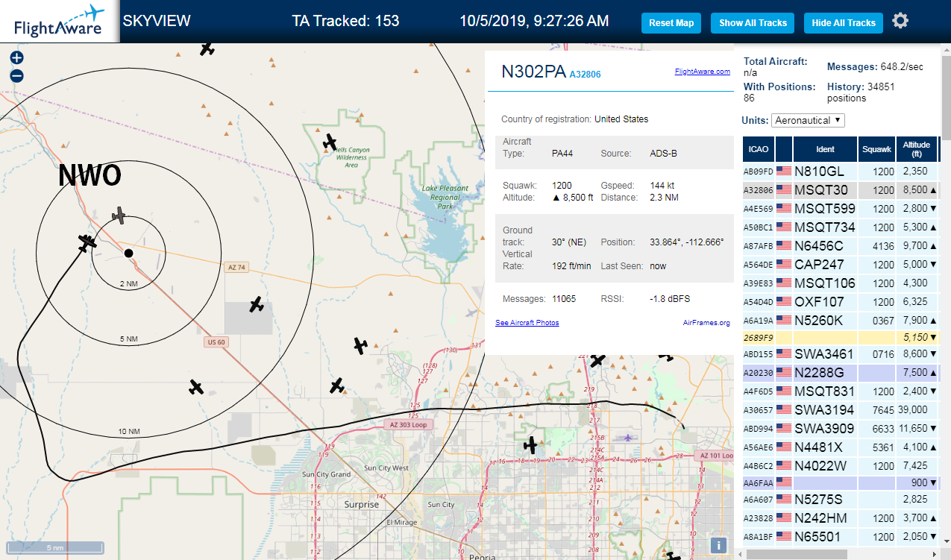951x560 pixels.
Task: Click the N302PA callsign heading
Action: 533,72
